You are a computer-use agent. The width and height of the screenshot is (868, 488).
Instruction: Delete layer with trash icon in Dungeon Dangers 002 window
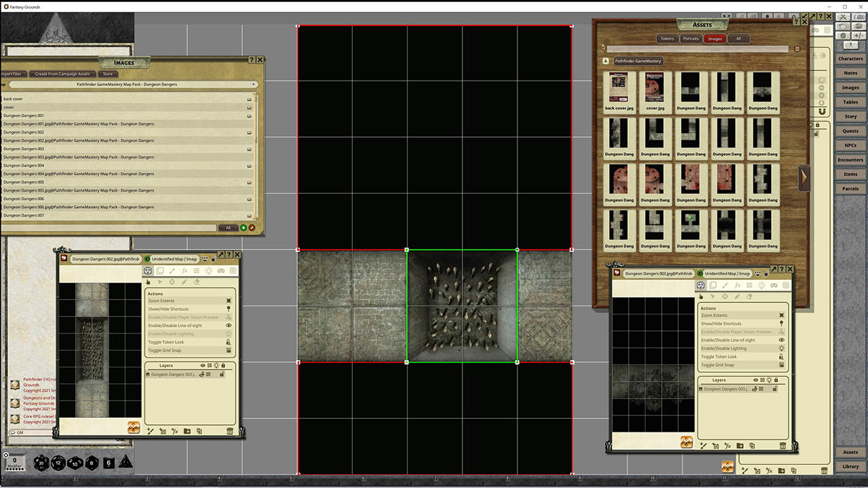230,430
